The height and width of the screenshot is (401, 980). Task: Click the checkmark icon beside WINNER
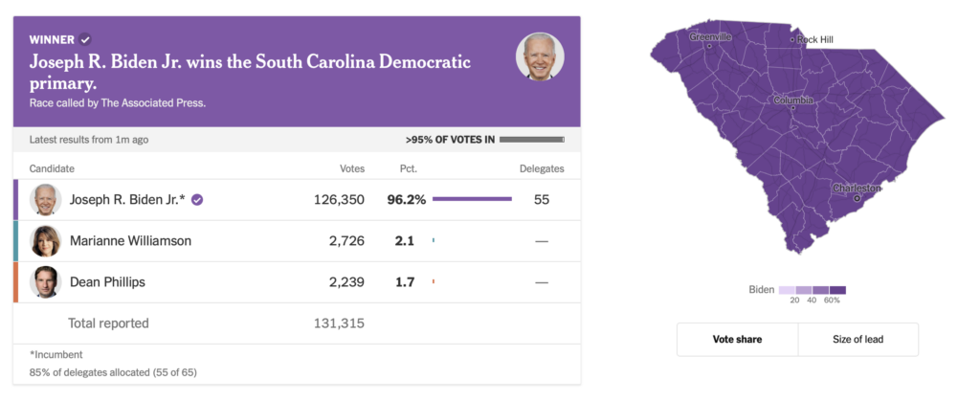(85, 39)
